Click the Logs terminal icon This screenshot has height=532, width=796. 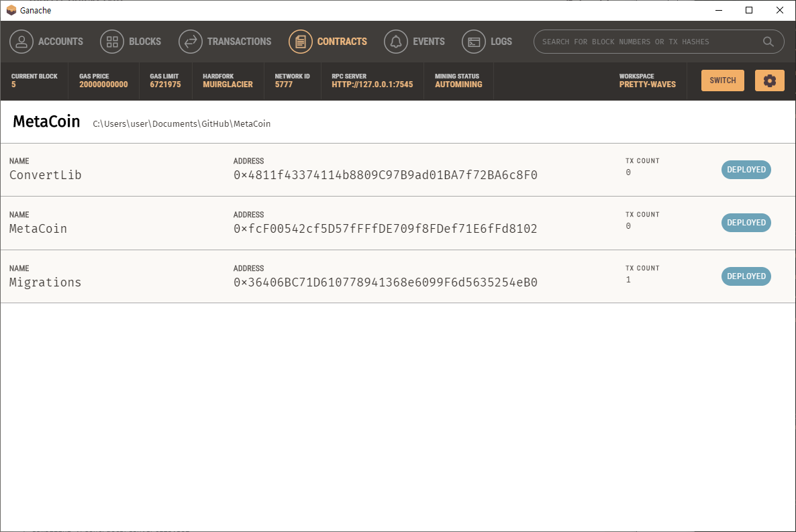[x=474, y=42]
